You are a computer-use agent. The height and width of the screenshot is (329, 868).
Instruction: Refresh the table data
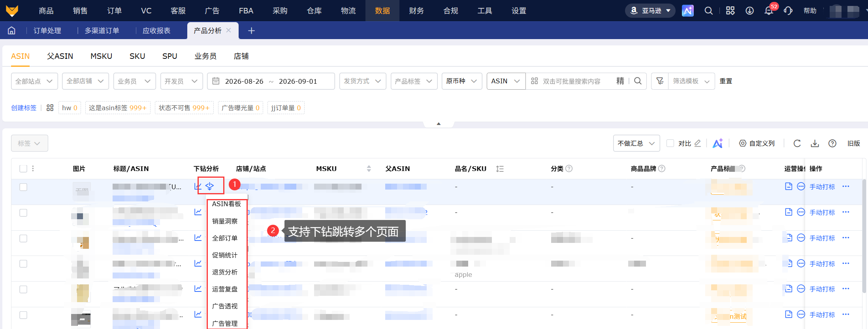click(797, 143)
